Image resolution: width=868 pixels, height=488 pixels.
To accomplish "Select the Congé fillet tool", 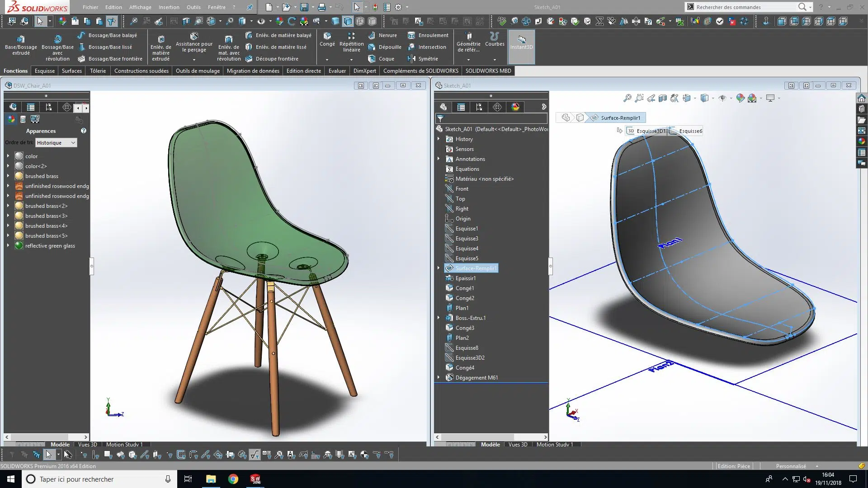I will (x=327, y=36).
